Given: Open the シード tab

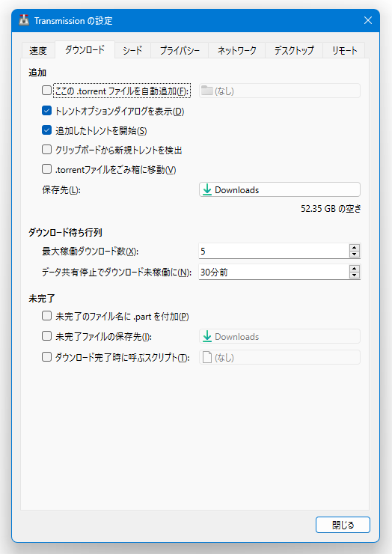Looking at the screenshot, I should pyautogui.click(x=132, y=50).
